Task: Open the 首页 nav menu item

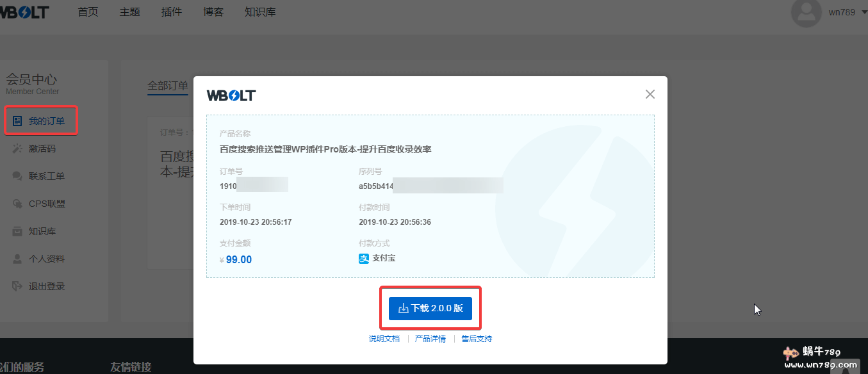Action: (88, 12)
